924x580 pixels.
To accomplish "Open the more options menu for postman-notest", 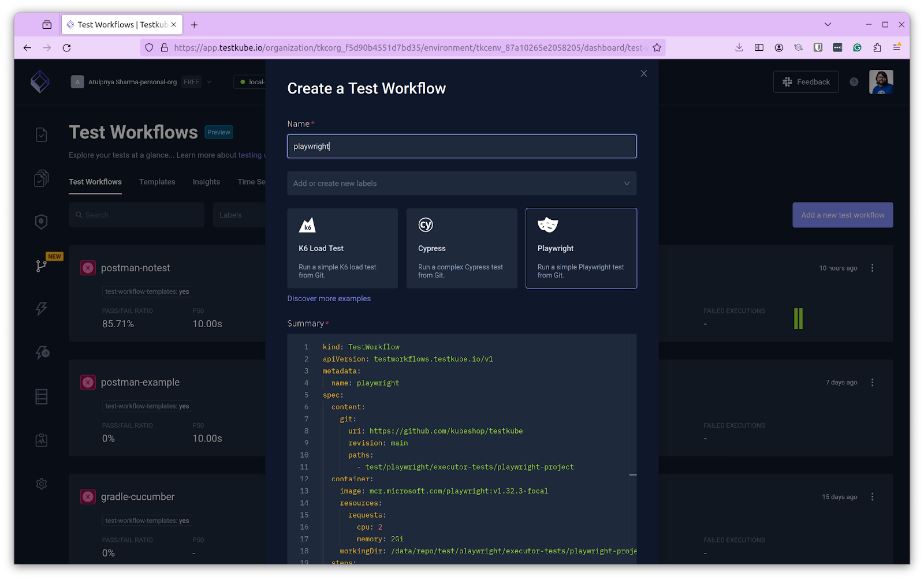I will 872,268.
